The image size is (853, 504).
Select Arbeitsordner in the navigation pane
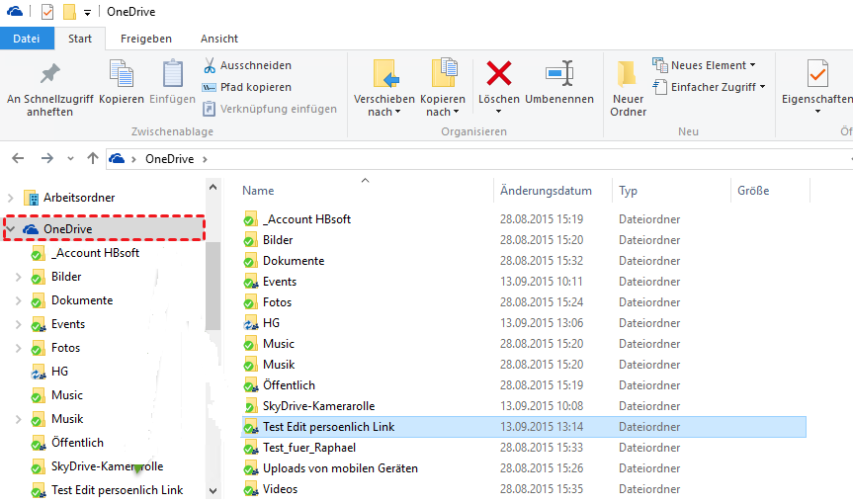coord(79,198)
